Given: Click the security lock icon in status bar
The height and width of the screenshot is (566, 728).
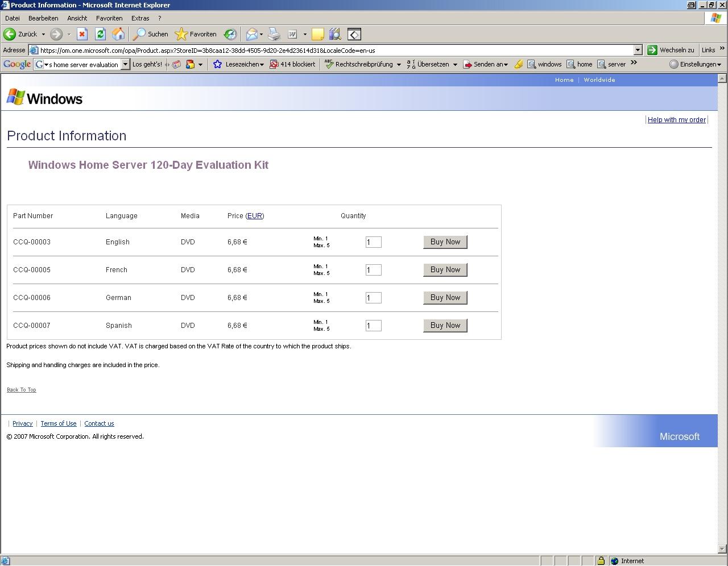Looking at the screenshot, I should [x=601, y=561].
